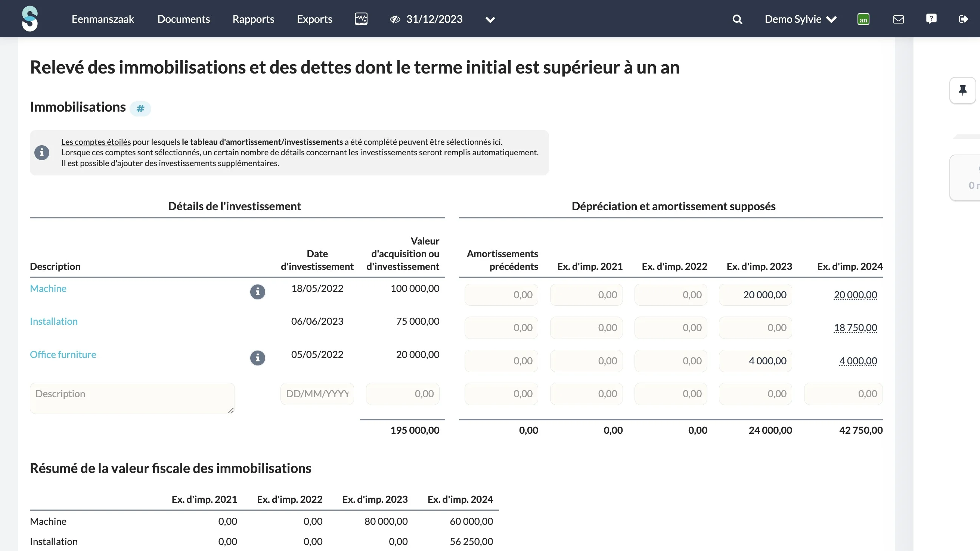
Task: Toggle the eye icon beside 31/12/2023
Action: 395,19
